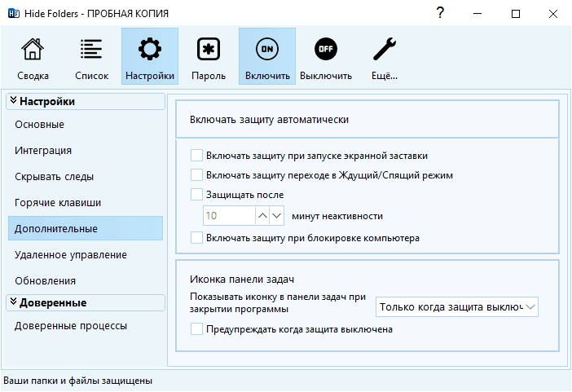This screenshot has height=392, width=572.
Task: Select Интеграция in the sidebar
Action: [86, 151]
